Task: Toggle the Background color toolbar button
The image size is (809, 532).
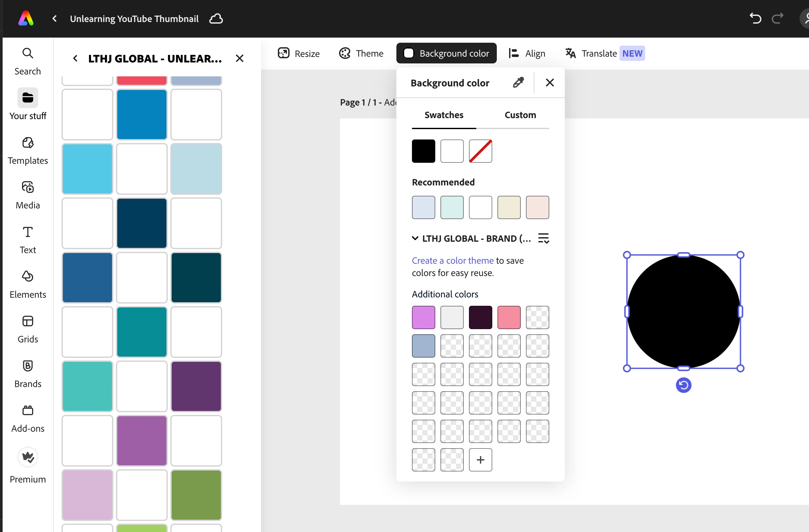Action: pos(446,53)
